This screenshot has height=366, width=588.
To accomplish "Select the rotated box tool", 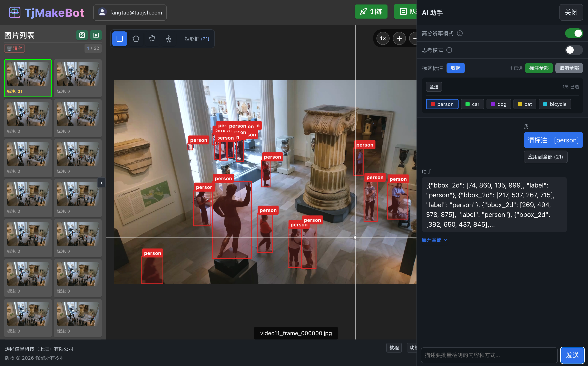I will coord(152,39).
